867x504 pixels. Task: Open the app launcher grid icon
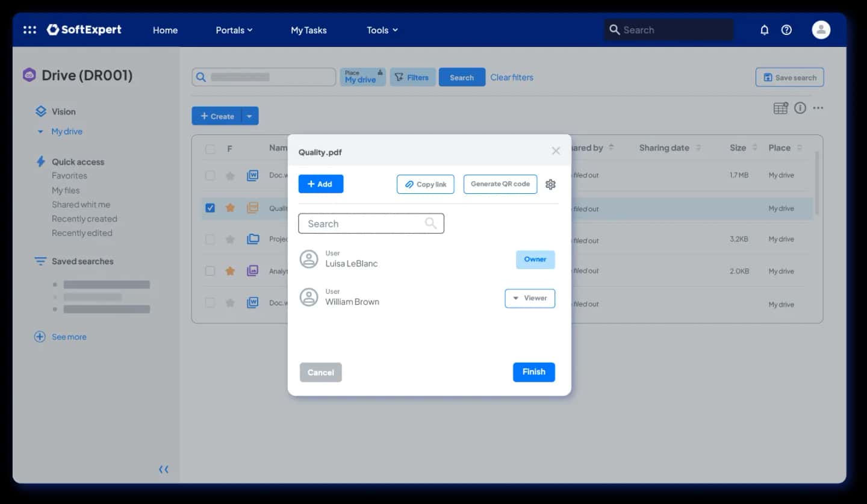coord(30,30)
